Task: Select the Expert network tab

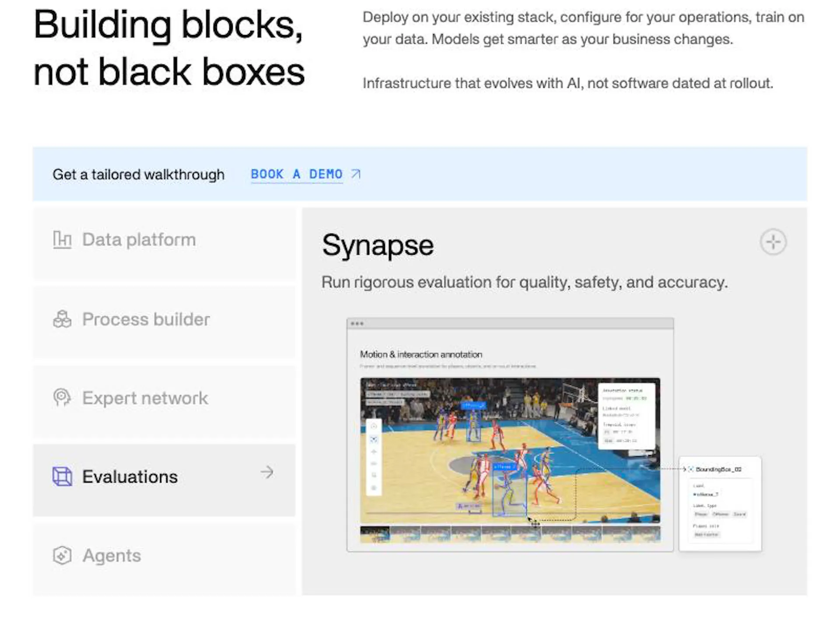Action: coord(164,402)
